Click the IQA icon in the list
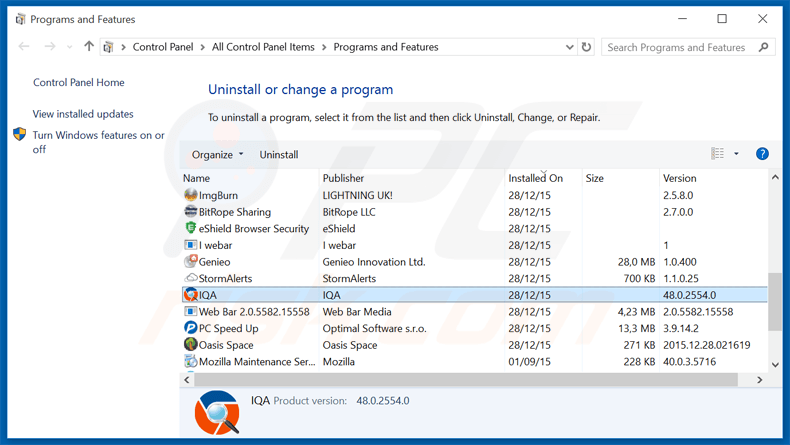The height and width of the screenshot is (445, 790). tap(190, 294)
